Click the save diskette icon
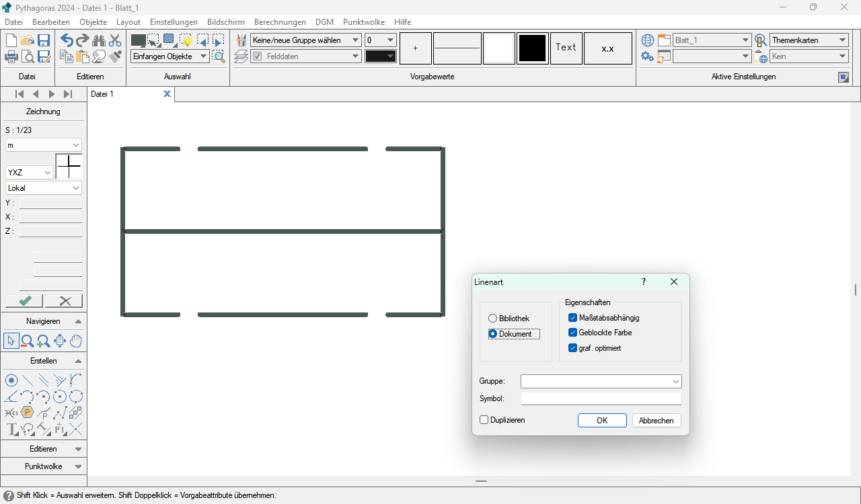 click(x=44, y=40)
